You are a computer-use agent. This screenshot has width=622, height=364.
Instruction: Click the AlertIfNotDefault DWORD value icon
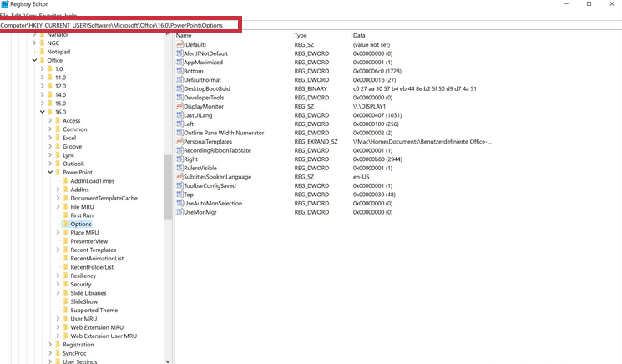180,53
